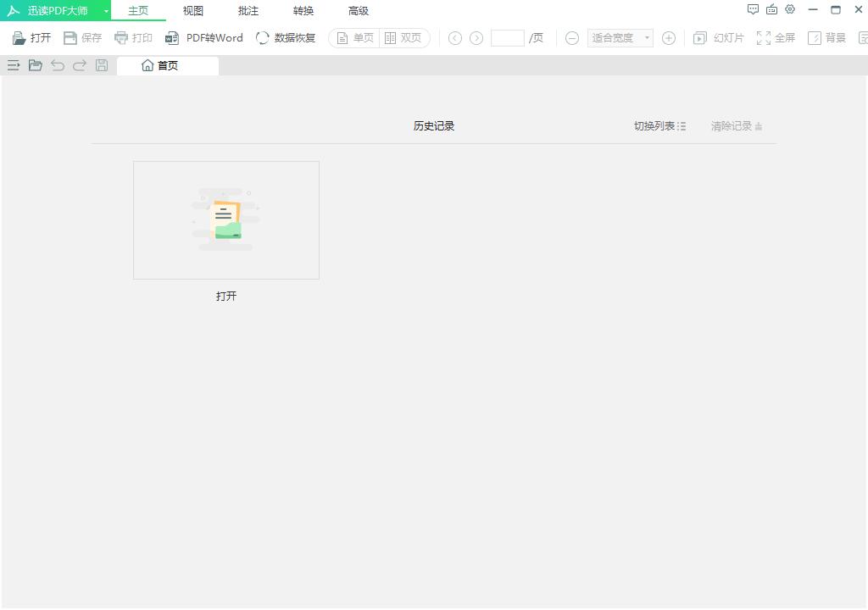The image size is (868, 610).
Task: Click 清除记录 to clear history
Action: pos(736,126)
